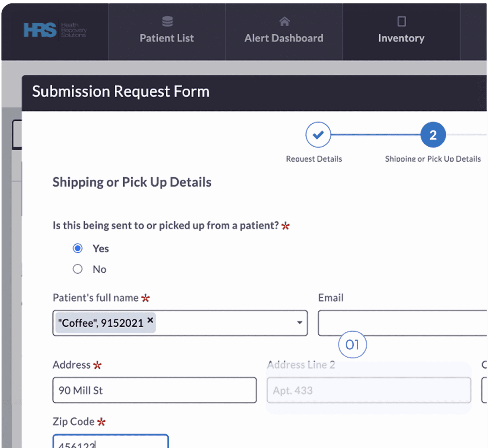488x448 pixels.
Task: Click the Address field containing 90 Mill St
Action: (154, 390)
